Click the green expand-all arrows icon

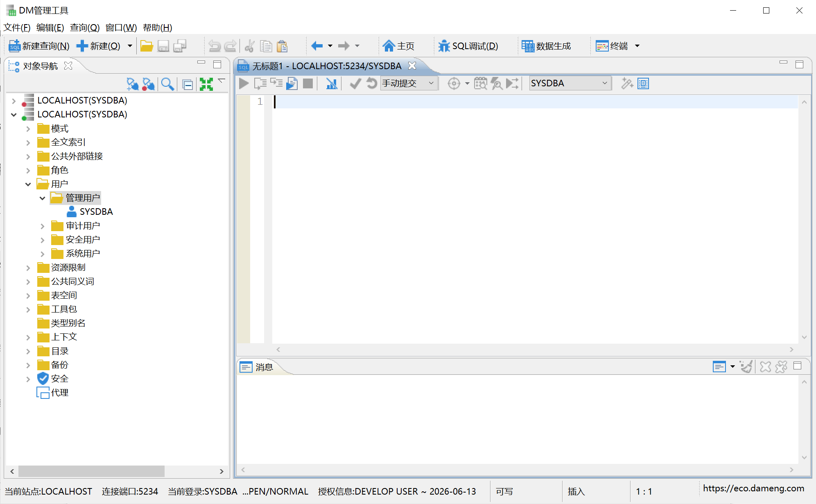(x=206, y=84)
